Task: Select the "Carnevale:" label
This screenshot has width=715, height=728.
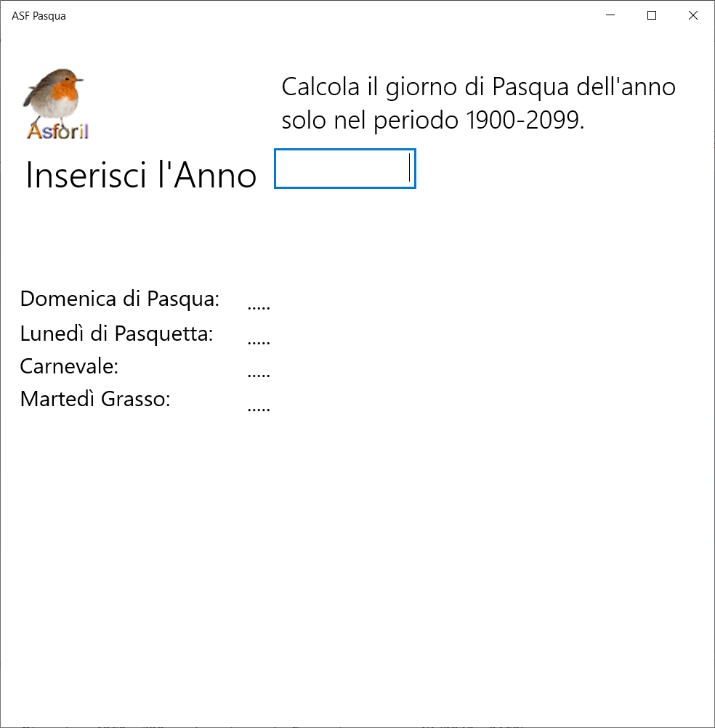Action: [x=69, y=366]
